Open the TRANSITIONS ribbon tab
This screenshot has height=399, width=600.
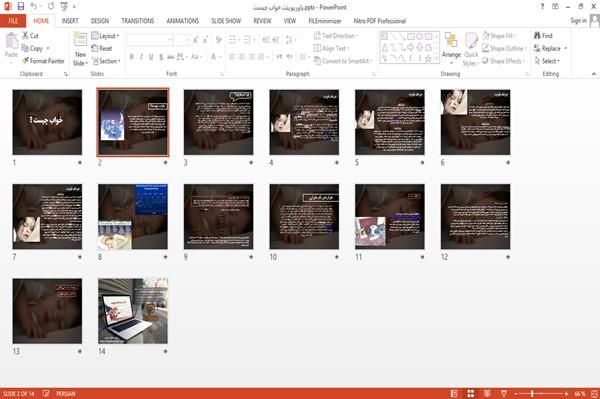click(138, 21)
